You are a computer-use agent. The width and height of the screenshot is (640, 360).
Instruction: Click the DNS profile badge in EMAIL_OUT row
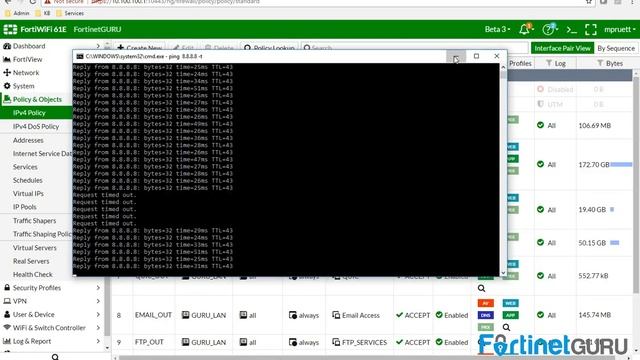(486, 315)
